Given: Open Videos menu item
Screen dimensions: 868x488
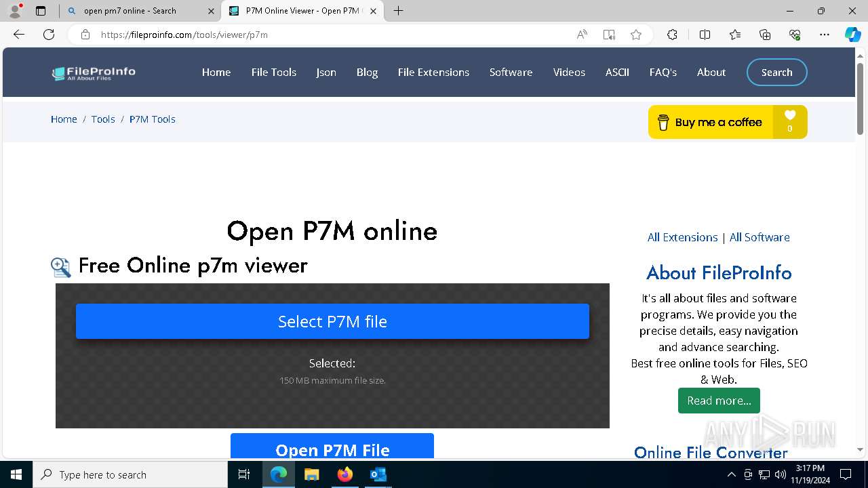Looking at the screenshot, I should [x=569, y=73].
